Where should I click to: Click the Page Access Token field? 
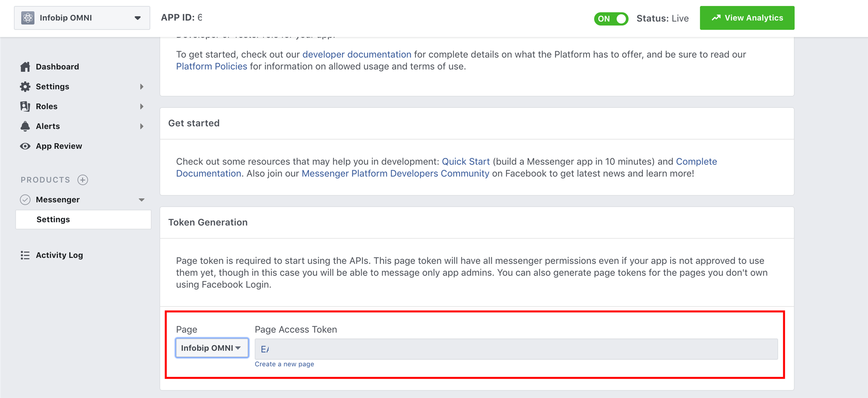(516, 349)
